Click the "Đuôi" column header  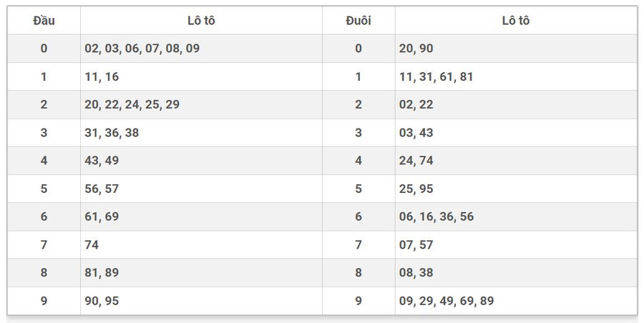click(358, 21)
